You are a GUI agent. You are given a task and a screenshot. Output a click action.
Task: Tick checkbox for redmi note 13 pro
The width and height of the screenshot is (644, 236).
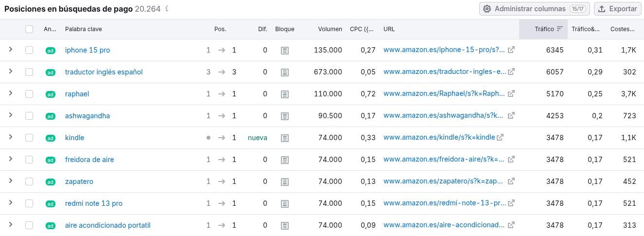(x=29, y=203)
